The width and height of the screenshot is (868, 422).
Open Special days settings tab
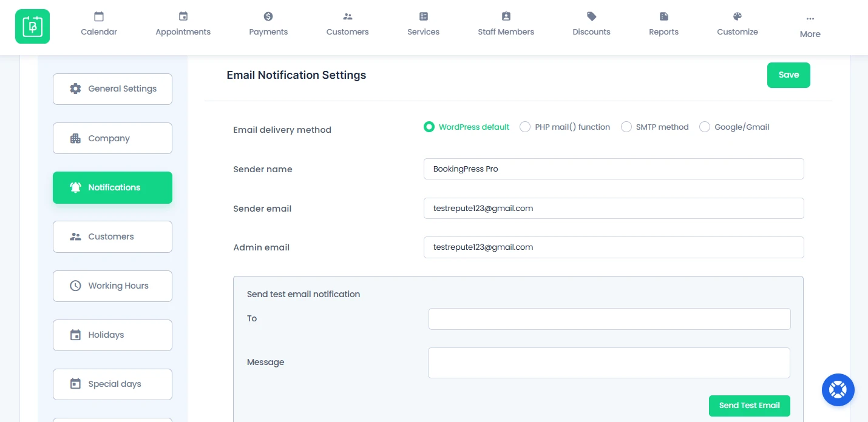112,384
